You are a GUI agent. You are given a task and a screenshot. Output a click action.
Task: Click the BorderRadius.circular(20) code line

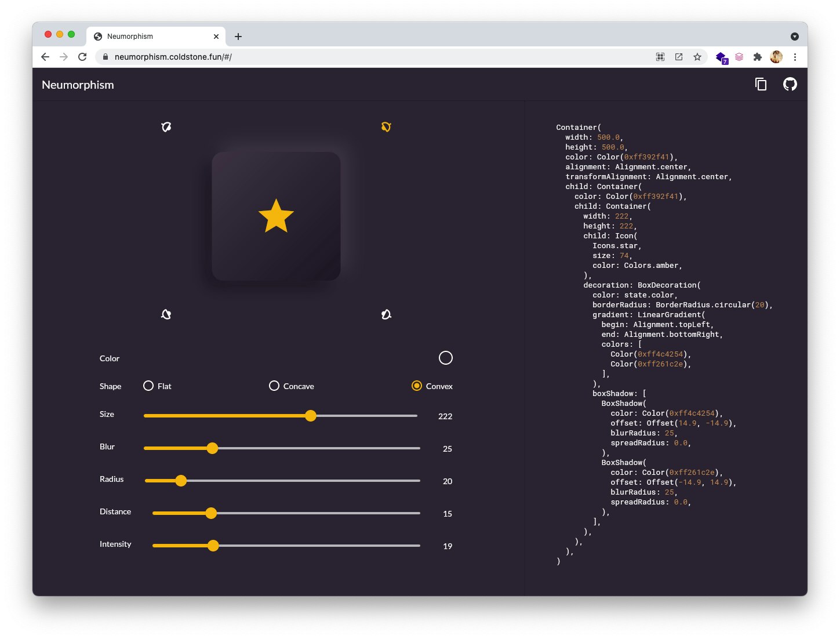tap(682, 305)
